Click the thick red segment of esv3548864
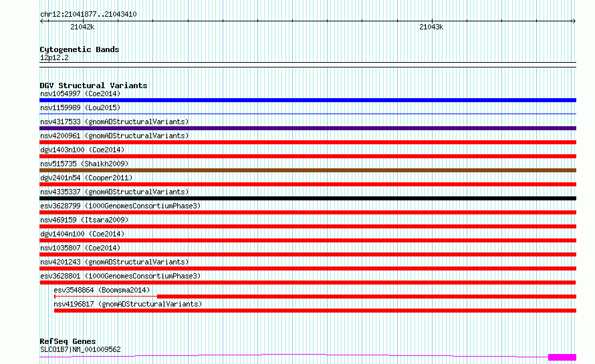 [366, 297]
